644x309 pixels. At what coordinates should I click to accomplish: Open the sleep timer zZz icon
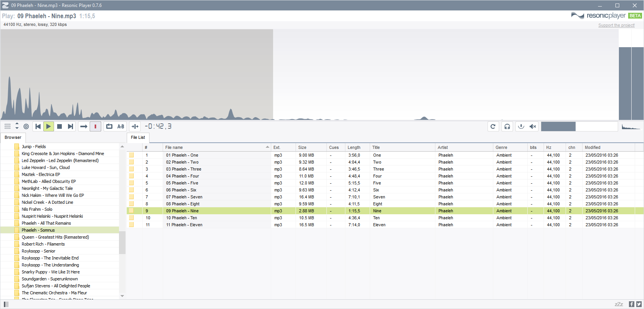[x=619, y=304]
